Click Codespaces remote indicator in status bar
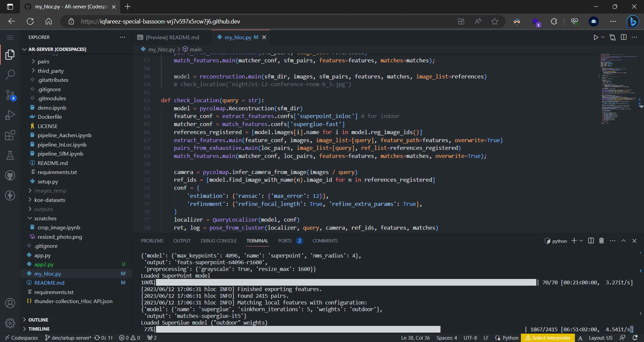The height and width of the screenshot is (342, 644). point(21,338)
